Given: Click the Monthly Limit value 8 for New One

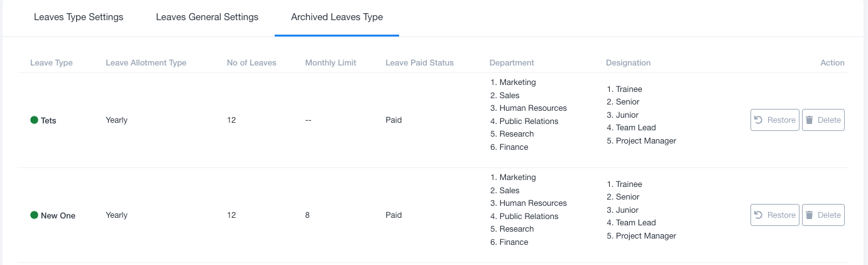Looking at the screenshot, I should 307,215.
